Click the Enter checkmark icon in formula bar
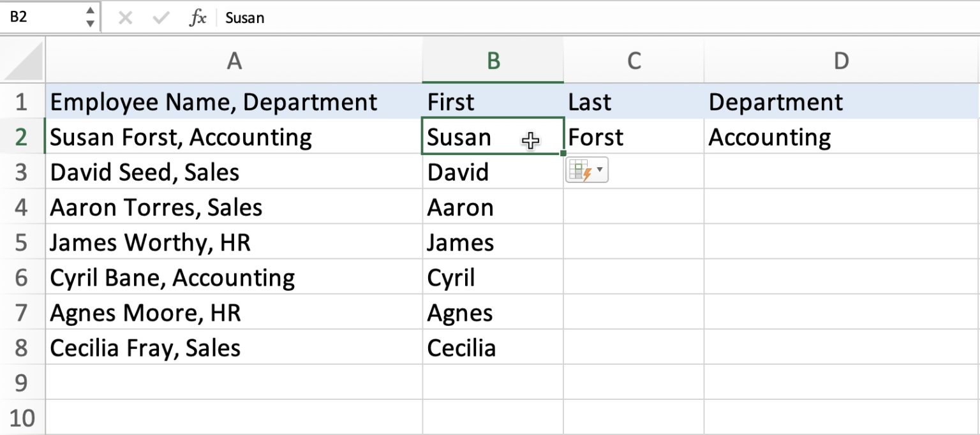980x435 pixels. point(161,18)
